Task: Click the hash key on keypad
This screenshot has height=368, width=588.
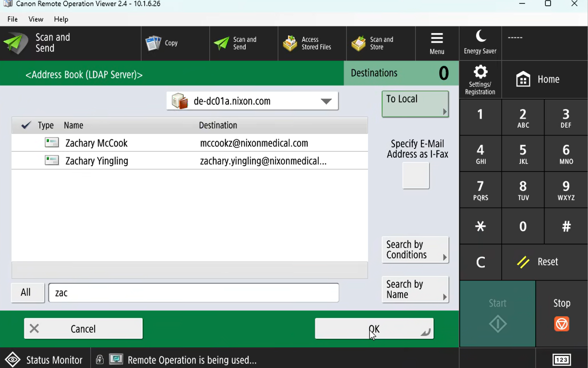Action: 566,226
